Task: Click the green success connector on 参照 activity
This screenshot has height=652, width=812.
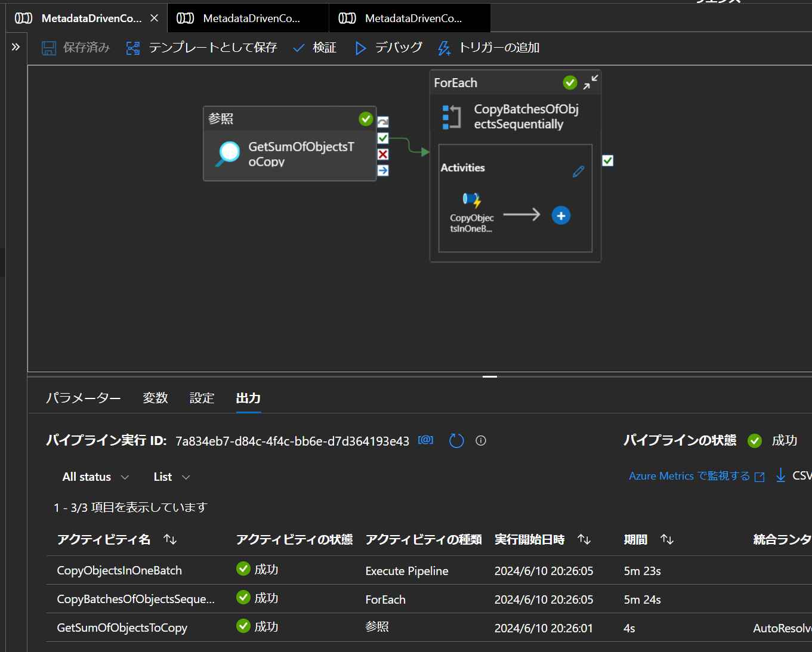Action: [383, 138]
